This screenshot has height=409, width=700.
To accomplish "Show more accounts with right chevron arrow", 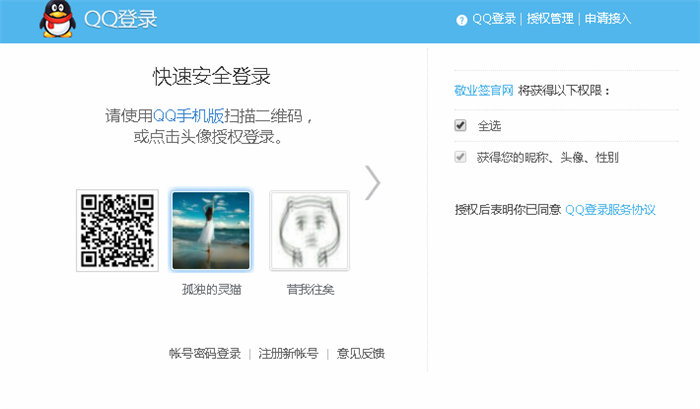I will tap(373, 182).
